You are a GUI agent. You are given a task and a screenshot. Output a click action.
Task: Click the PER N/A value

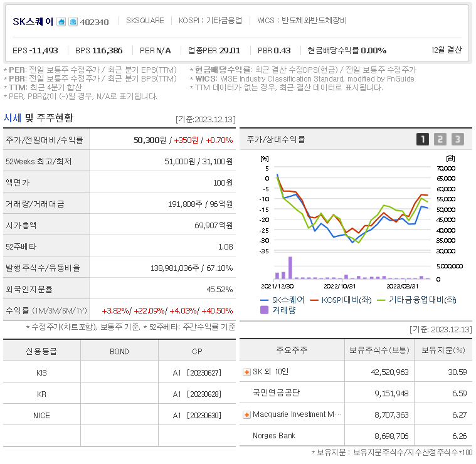click(155, 50)
